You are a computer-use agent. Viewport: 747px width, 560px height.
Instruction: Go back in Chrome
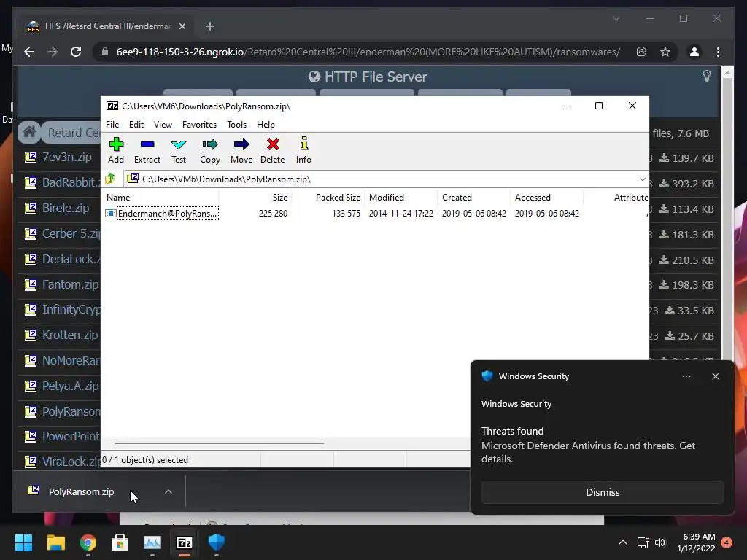click(x=29, y=52)
